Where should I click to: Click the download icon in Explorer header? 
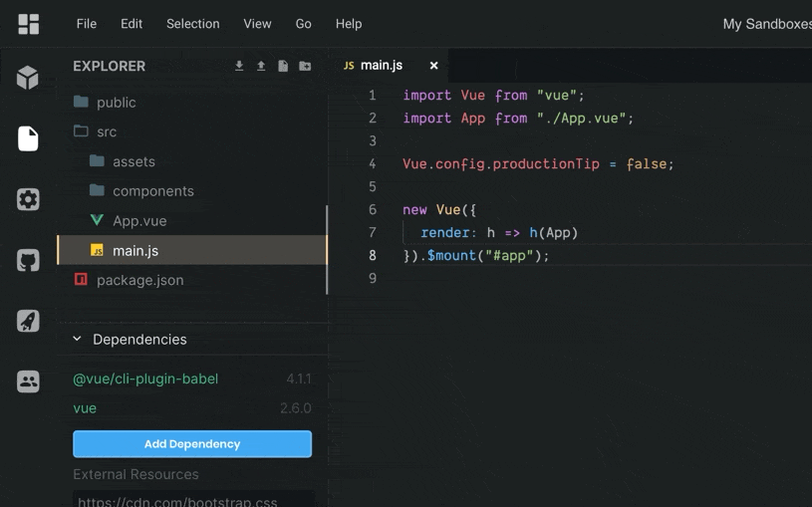coord(239,66)
